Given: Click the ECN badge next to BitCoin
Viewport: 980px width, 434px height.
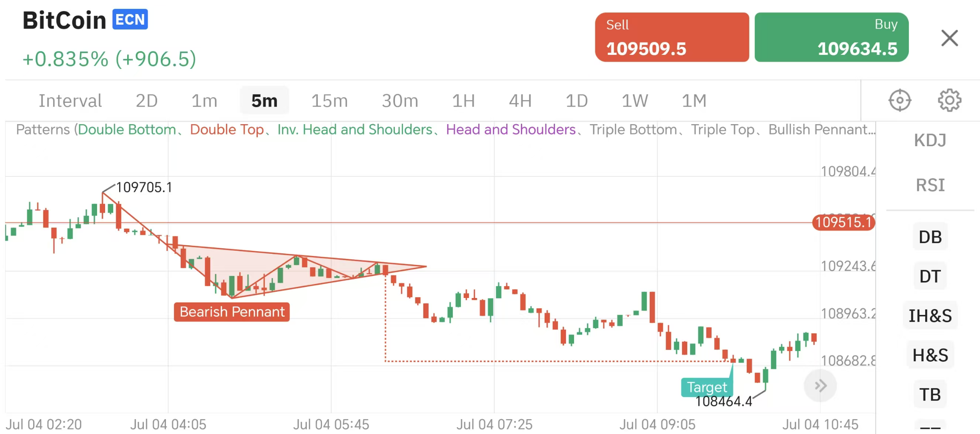Looking at the screenshot, I should 130,20.
